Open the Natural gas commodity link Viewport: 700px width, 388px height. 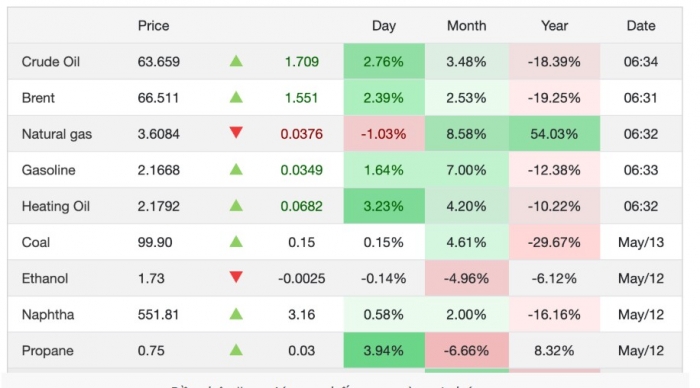click(x=57, y=134)
